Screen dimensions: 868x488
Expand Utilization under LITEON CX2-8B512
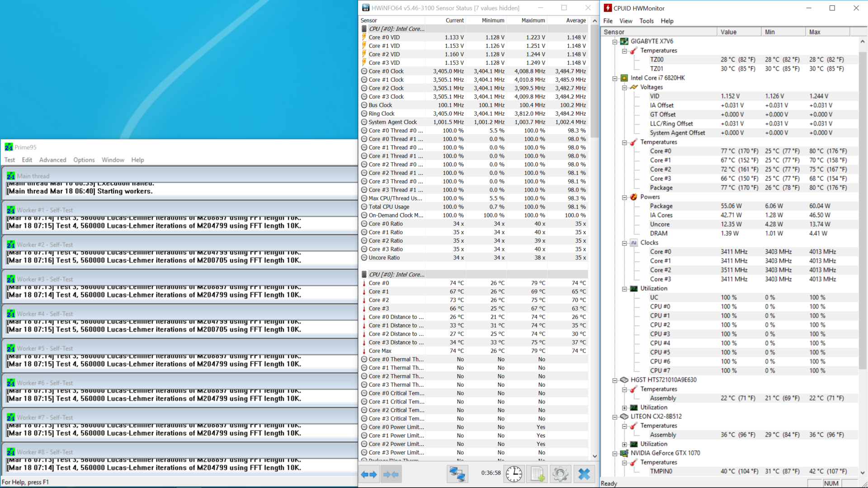point(624,444)
